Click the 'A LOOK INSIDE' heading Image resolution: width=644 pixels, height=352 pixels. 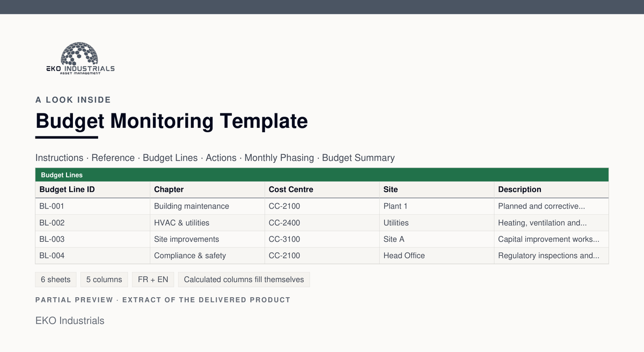[73, 100]
